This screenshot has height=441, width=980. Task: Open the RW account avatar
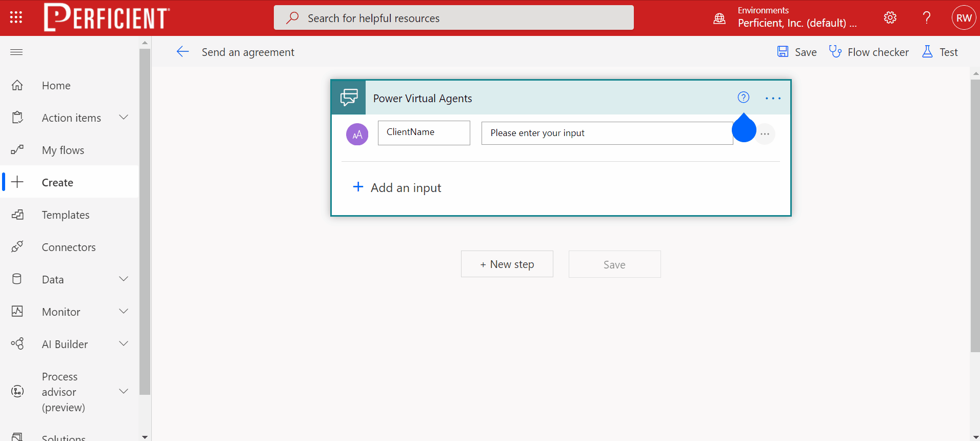964,18
